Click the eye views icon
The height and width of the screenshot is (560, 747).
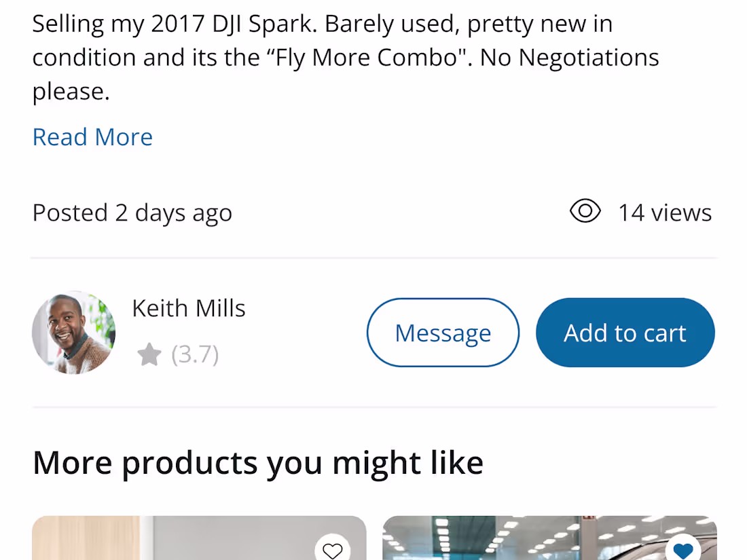click(x=585, y=212)
